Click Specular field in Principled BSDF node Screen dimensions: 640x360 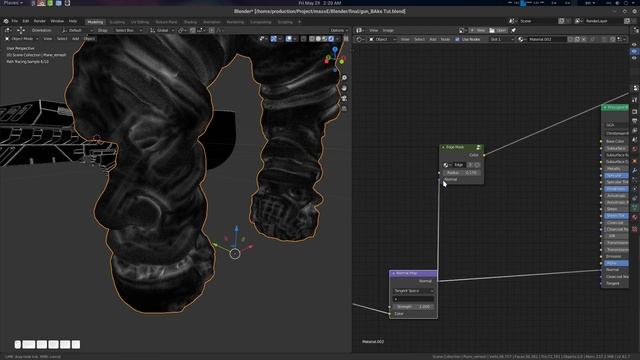(x=616, y=175)
